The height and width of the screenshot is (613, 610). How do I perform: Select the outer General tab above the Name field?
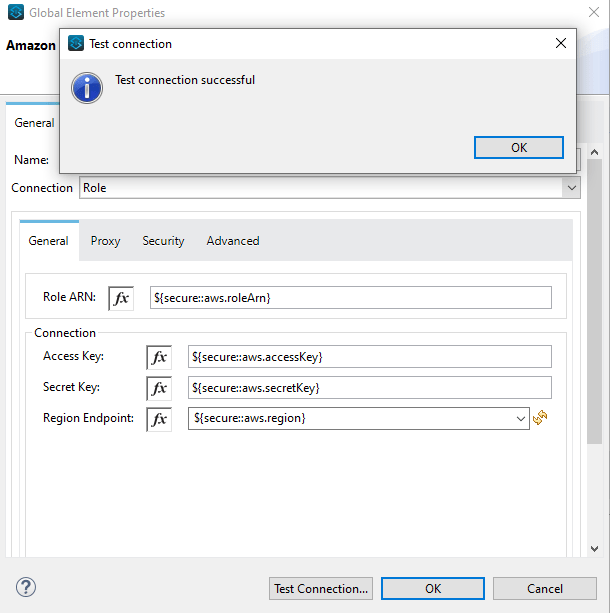click(34, 123)
